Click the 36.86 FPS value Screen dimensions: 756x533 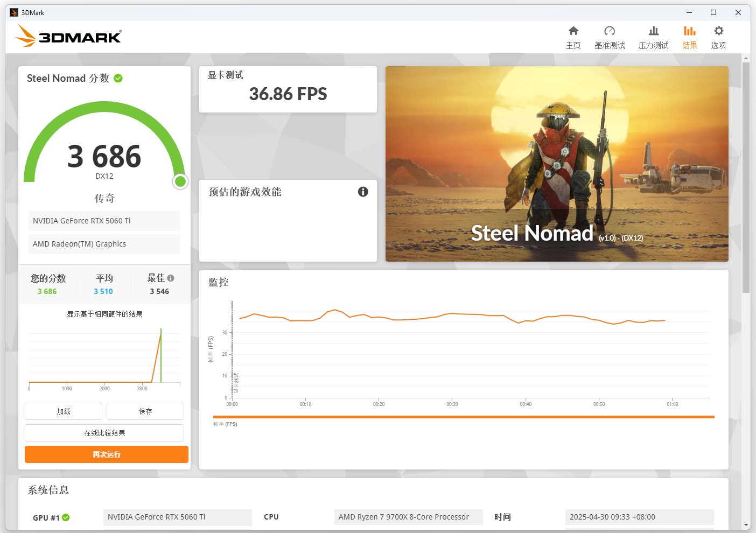pos(288,94)
